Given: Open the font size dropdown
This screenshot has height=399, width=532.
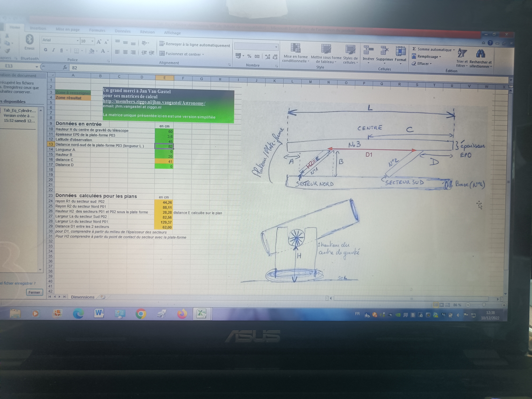Looking at the screenshot, I should [x=92, y=41].
